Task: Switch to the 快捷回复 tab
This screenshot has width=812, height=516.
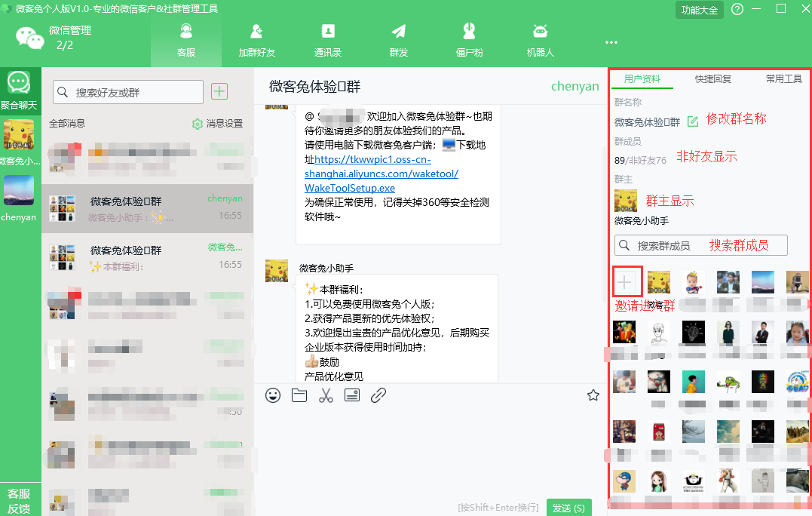Action: click(x=713, y=79)
